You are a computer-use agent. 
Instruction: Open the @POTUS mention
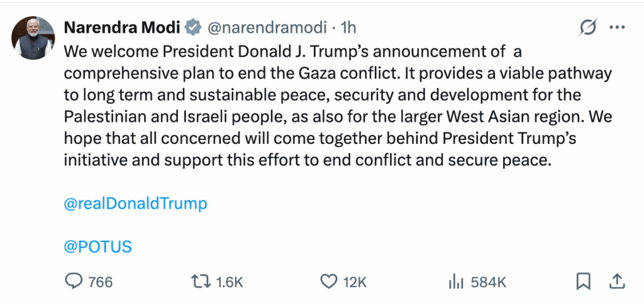coord(98,246)
